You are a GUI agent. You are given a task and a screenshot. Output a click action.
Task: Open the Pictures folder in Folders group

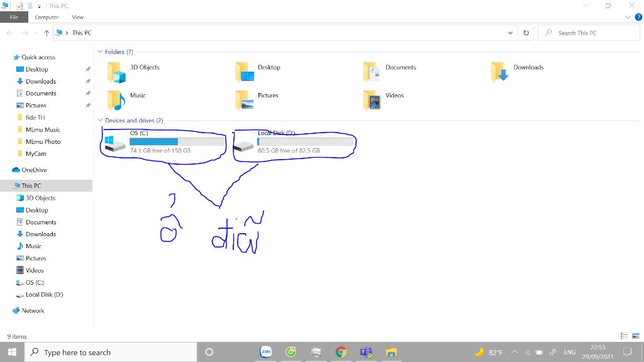(245, 100)
